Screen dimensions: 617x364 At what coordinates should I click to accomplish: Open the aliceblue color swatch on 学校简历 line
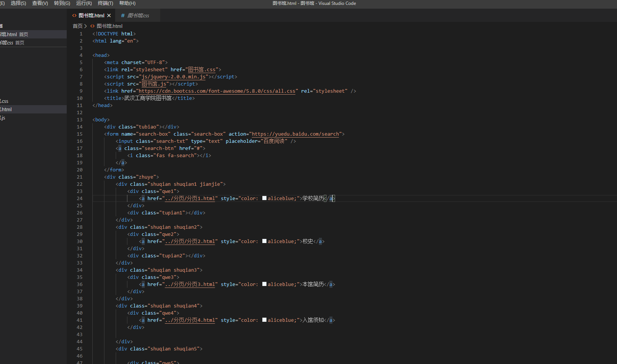pos(264,198)
